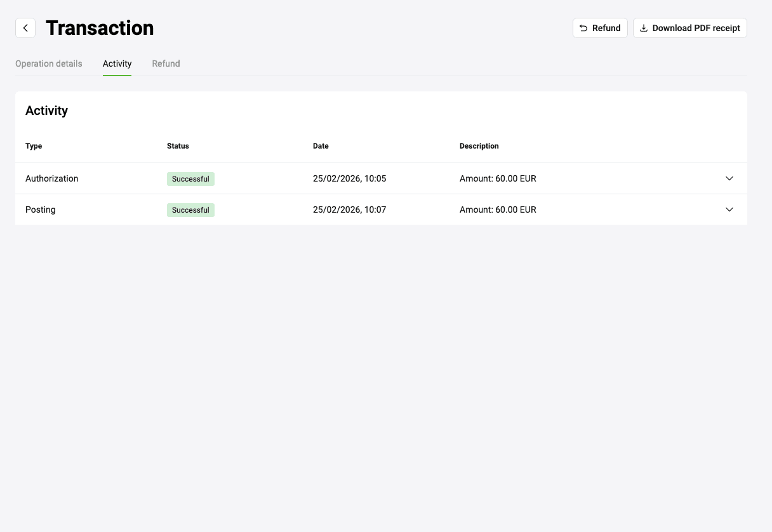Select the Posting type cell

(41, 209)
